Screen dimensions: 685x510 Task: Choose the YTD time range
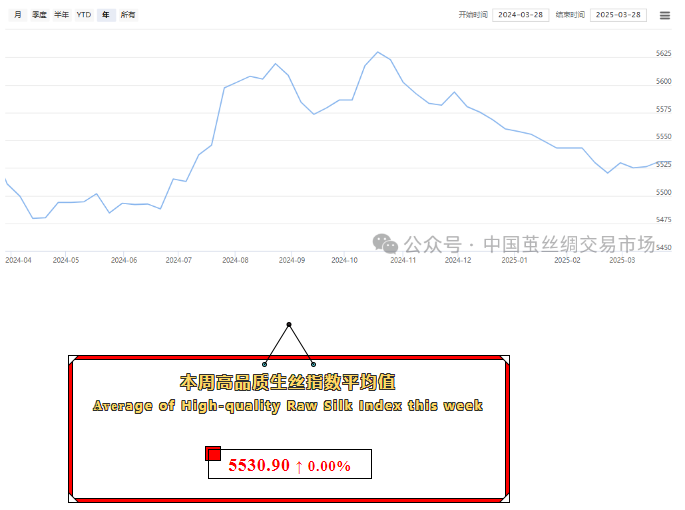coord(84,15)
